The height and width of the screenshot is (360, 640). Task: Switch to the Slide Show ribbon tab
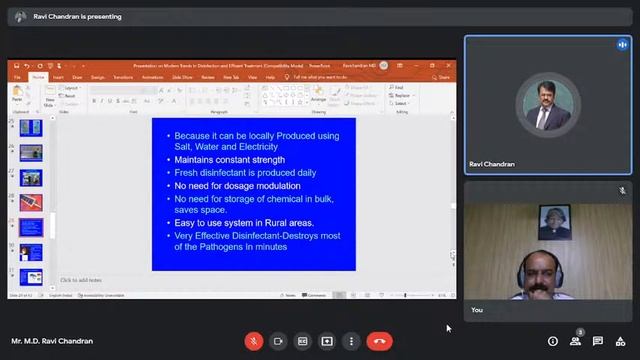click(x=182, y=77)
